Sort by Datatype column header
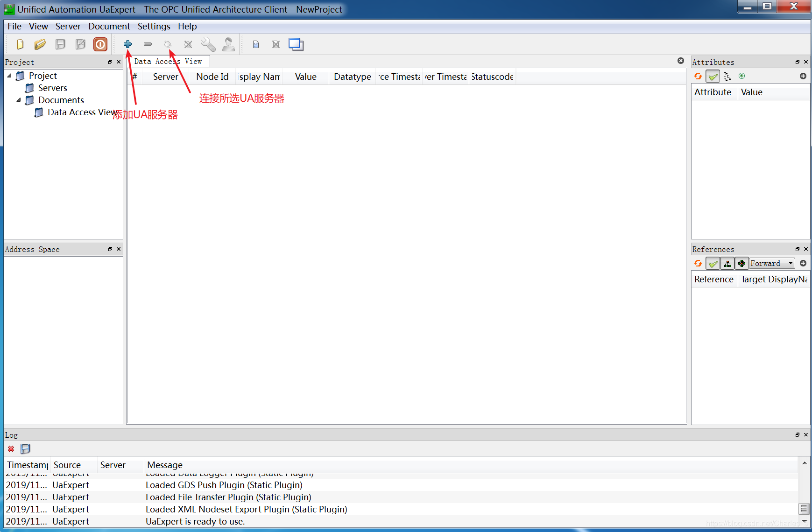Viewport: 812px width, 532px height. [x=353, y=77]
